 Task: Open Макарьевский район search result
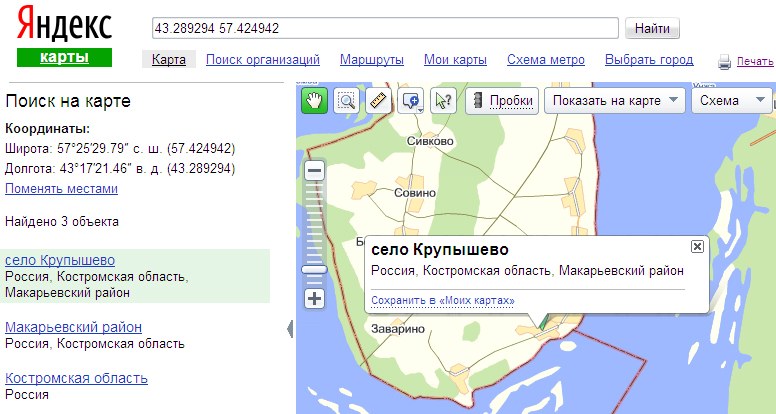pyautogui.click(x=73, y=327)
